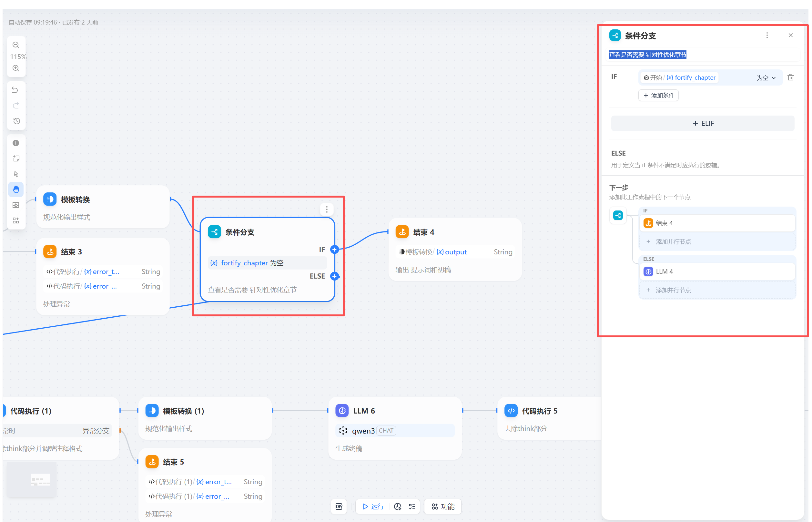This screenshot has width=812, height=522.
Task: Open the panel's three-dot options menu
Action: click(767, 35)
